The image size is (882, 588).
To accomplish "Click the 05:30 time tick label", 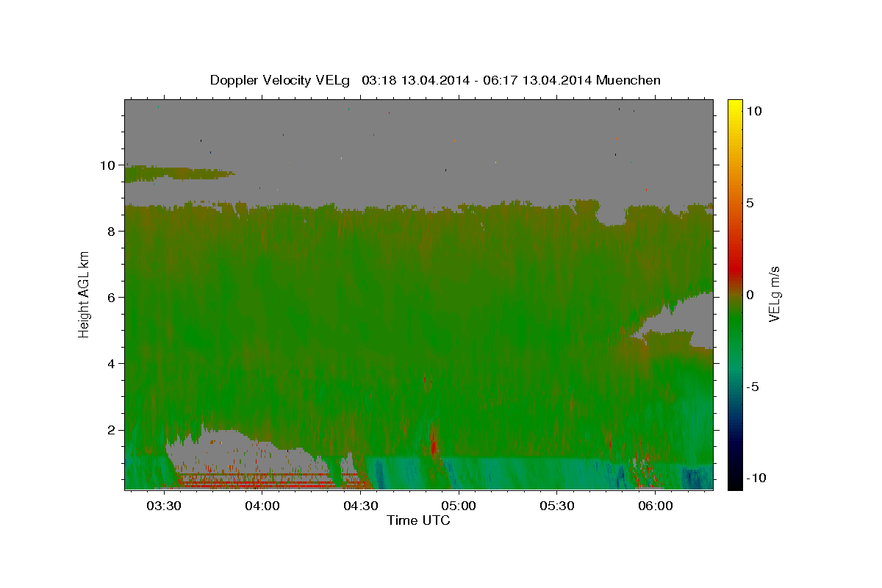I will (x=556, y=506).
